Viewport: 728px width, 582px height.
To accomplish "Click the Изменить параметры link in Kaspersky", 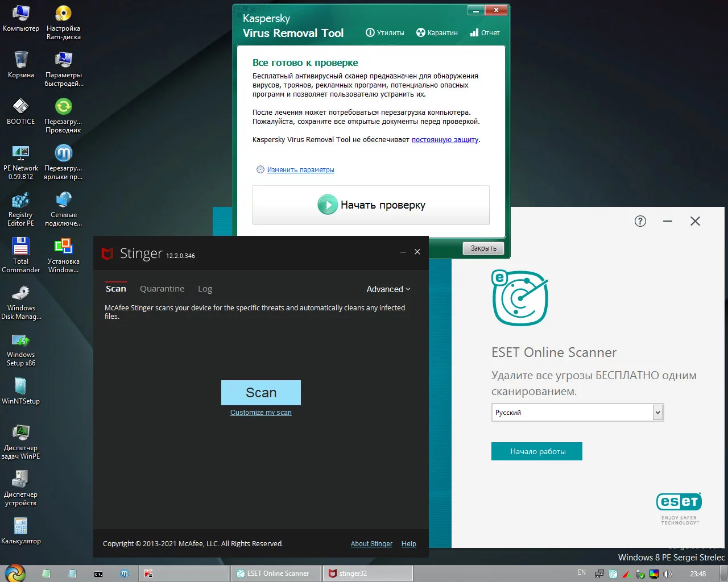I will pos(300,170).
